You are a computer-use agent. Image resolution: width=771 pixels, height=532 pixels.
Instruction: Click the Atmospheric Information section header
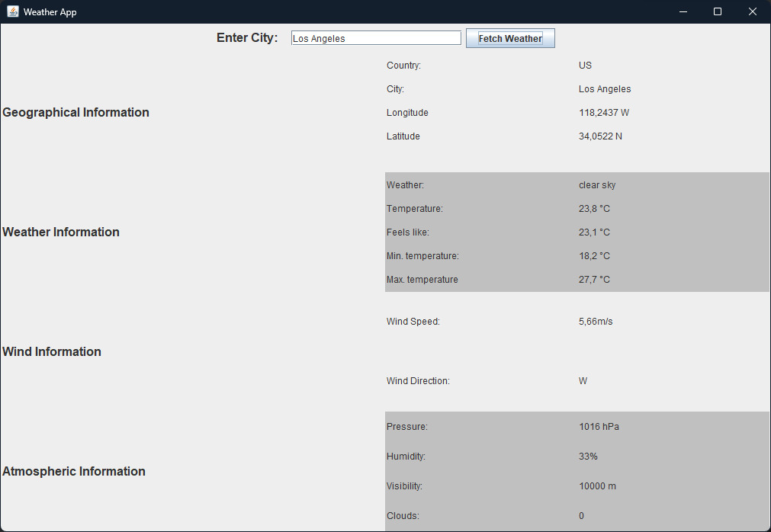[x=73, y=471]
